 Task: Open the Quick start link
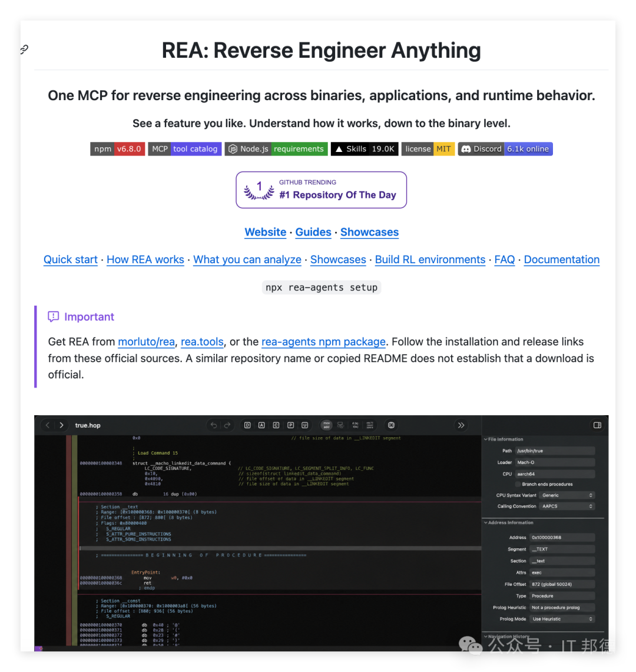71,260
